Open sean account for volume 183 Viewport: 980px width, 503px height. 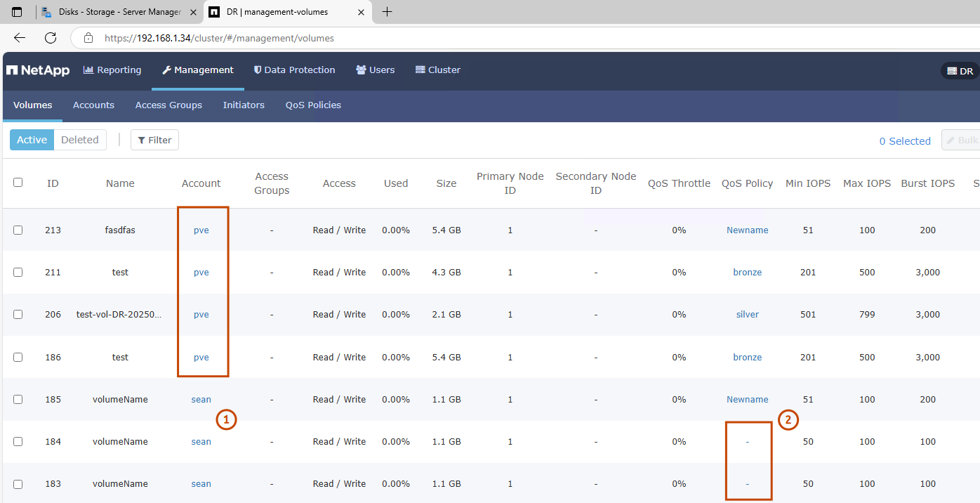click(x=201, y=484)
